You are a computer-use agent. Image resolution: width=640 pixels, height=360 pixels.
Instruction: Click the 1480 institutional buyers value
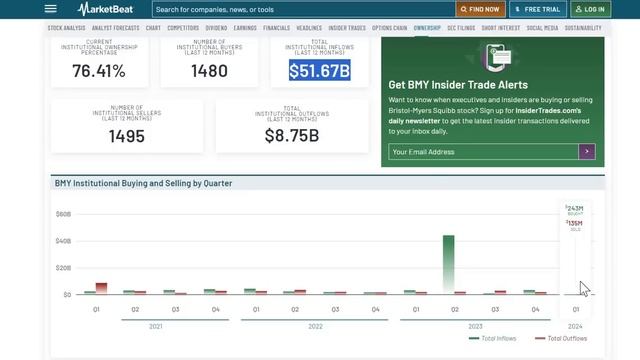[x=209, y=71]
